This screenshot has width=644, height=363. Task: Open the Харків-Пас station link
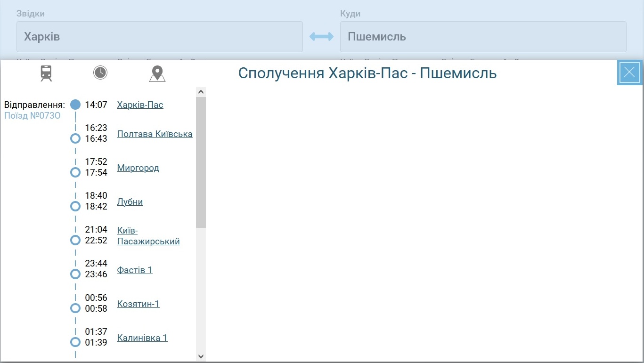click(140, 105)
